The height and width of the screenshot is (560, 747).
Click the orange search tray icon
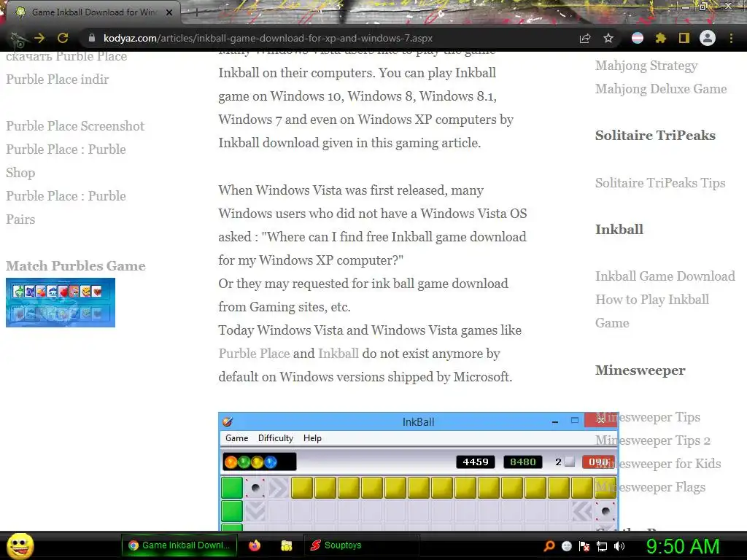(549, 545)
